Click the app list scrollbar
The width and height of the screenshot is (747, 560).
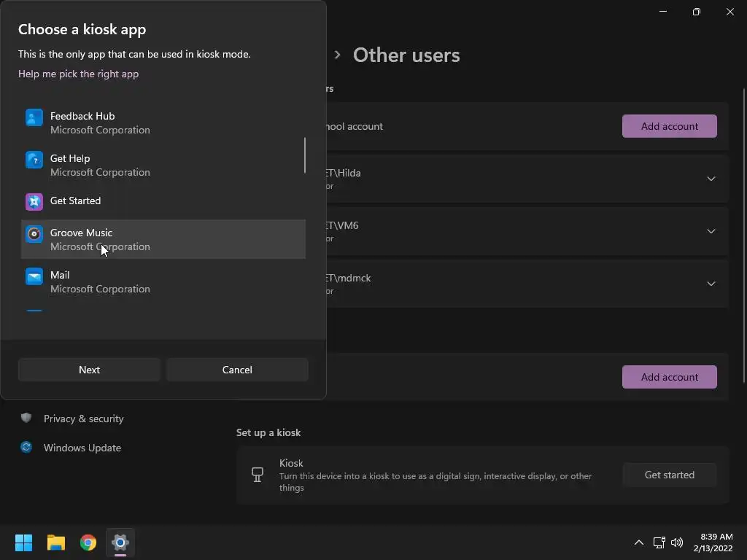point(304,155)
